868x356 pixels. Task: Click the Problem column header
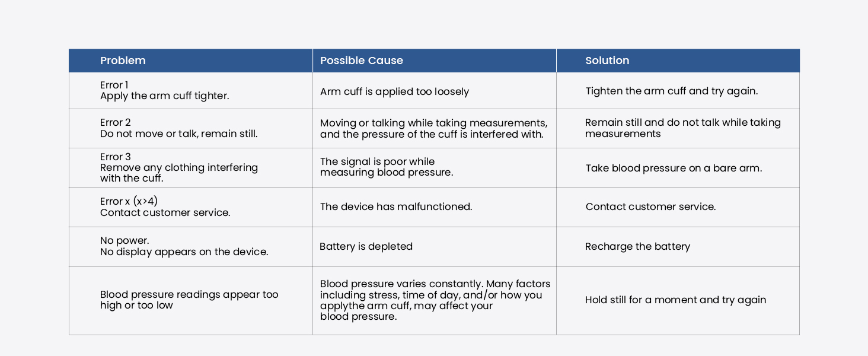click(x=191, y=61)
